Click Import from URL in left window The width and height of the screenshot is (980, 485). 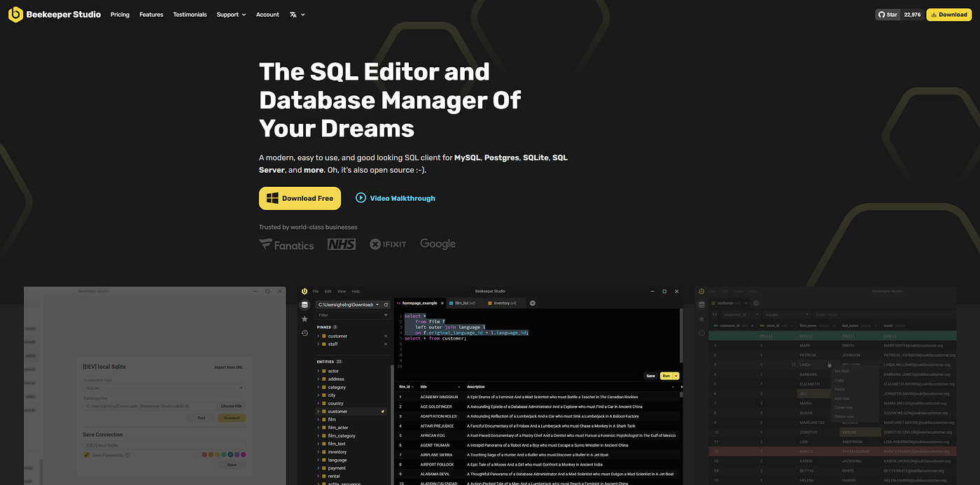(228, 367)
